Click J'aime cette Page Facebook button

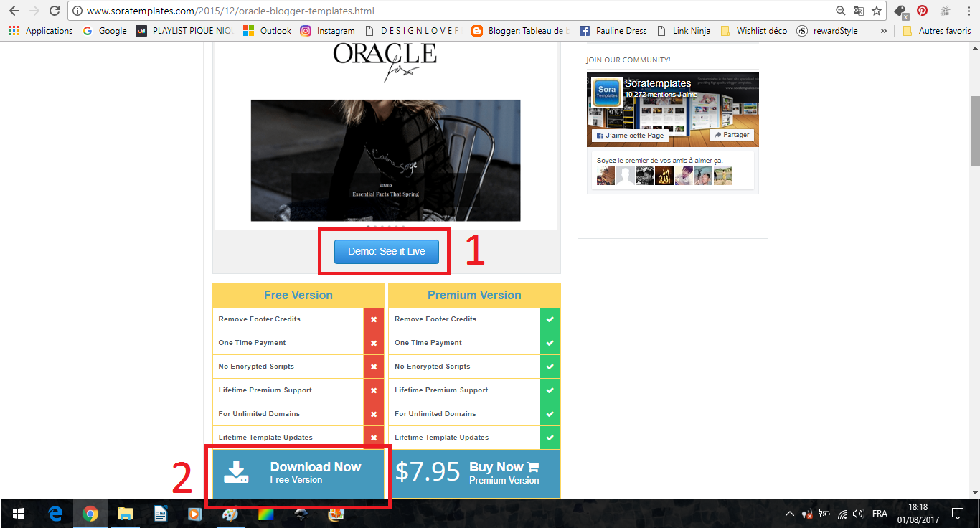point(631,135)
